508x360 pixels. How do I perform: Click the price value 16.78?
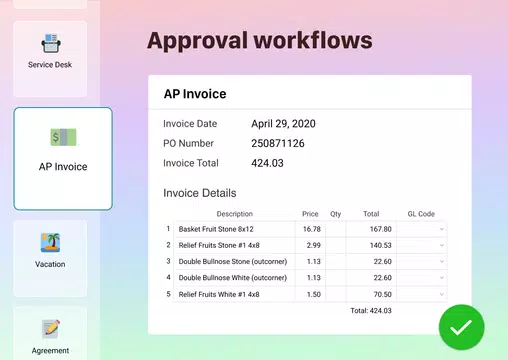[x=312, y=229]
